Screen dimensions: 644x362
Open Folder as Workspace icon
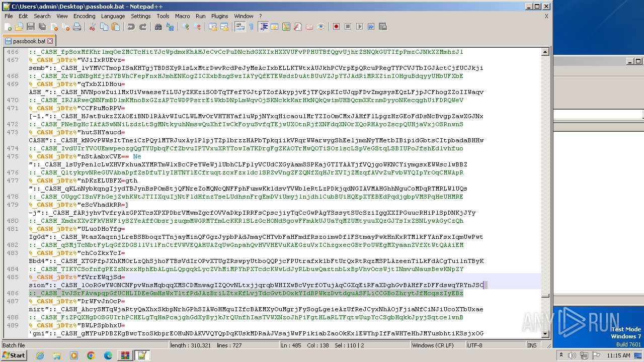309,27
